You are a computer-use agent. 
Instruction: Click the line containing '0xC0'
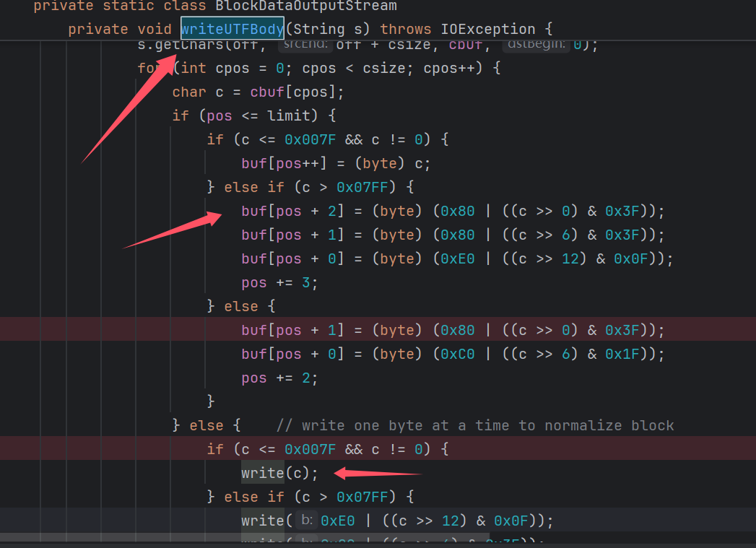click(x=453, y=355)
